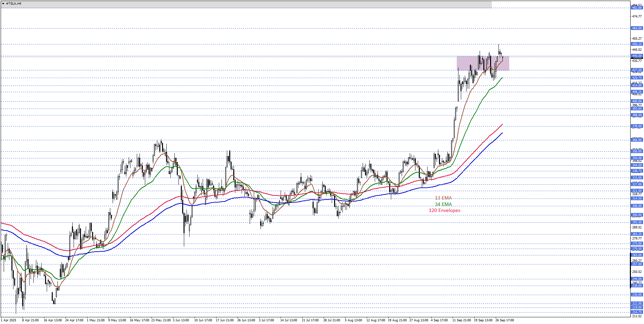Select the purple shaded rectangle zone

click(483, 63)
